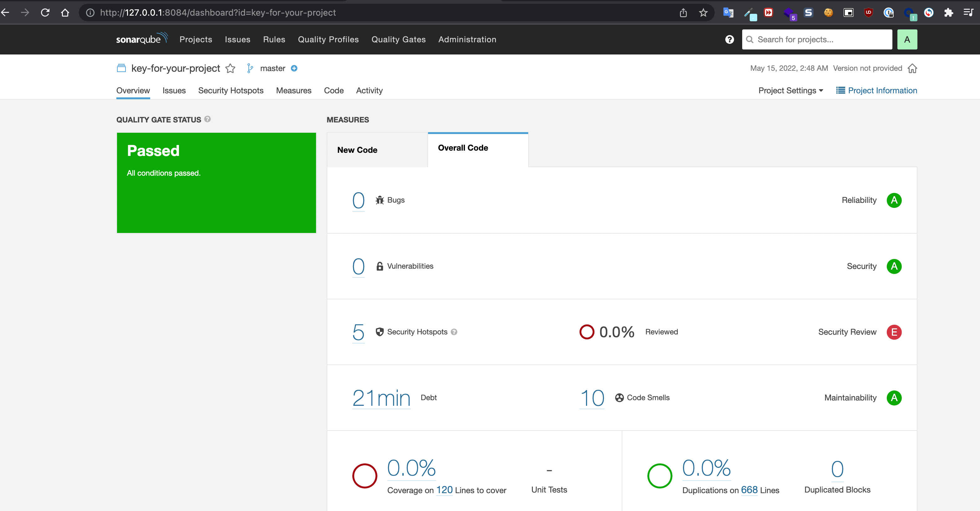
Task: Open help using the question mark header icon
Action: (x=729, y=39)
